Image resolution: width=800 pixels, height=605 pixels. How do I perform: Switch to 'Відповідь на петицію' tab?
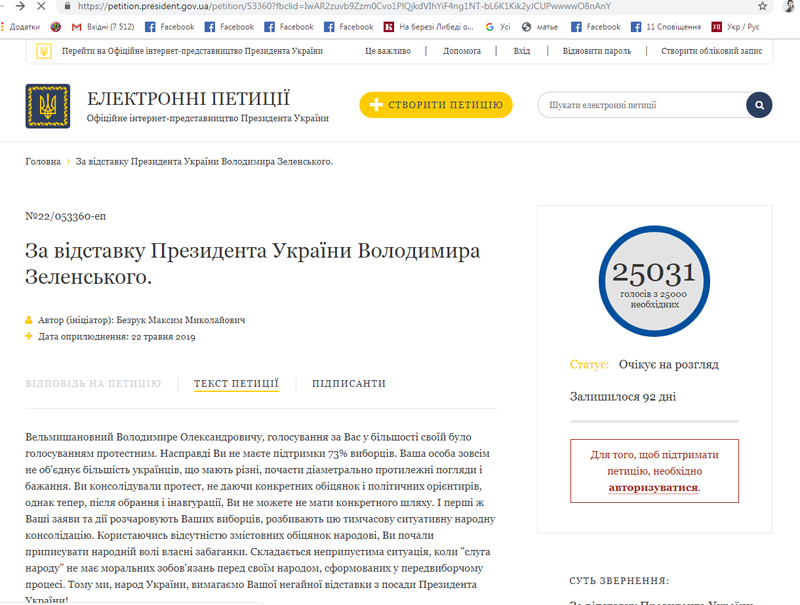point(93,384)
